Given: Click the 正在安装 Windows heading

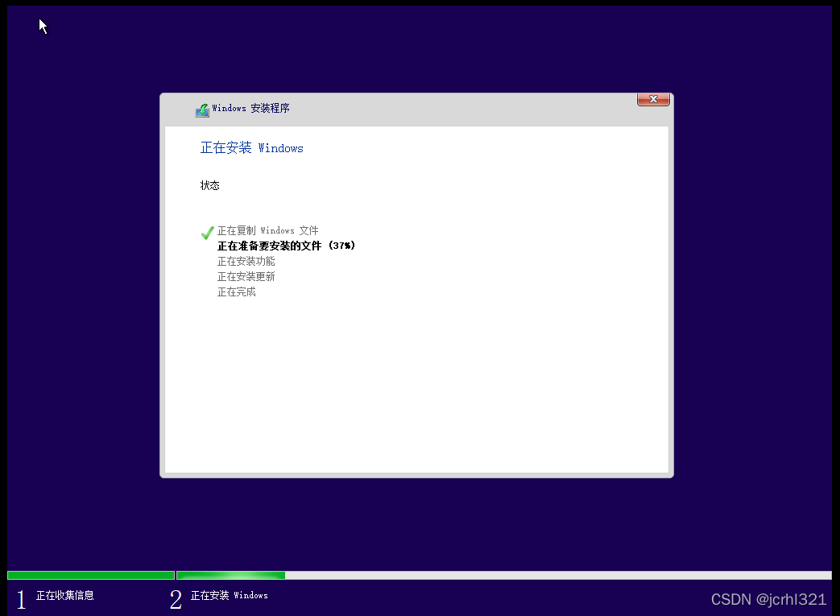Looking at the screenshot, I should pyautogui.click(x=252, y=148).
